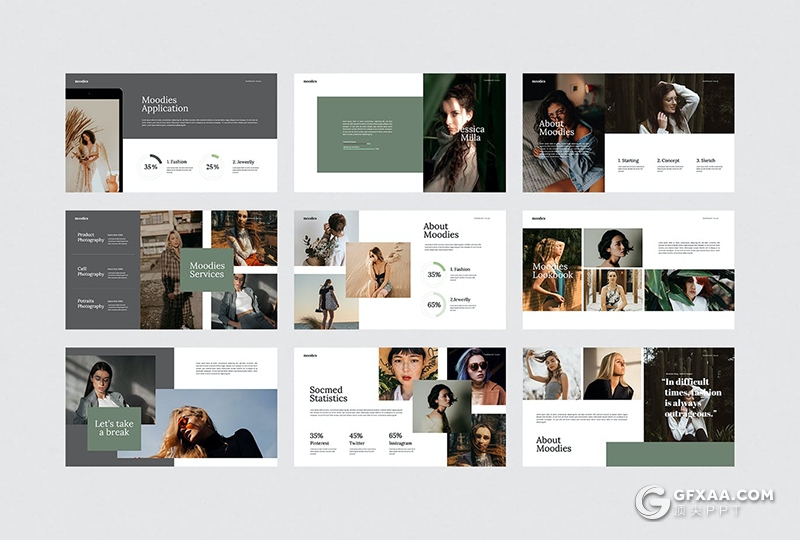Click the Product Photography label
Image resolution: width=800 pixels, height=540 pixels.
(x=91, y=237)
